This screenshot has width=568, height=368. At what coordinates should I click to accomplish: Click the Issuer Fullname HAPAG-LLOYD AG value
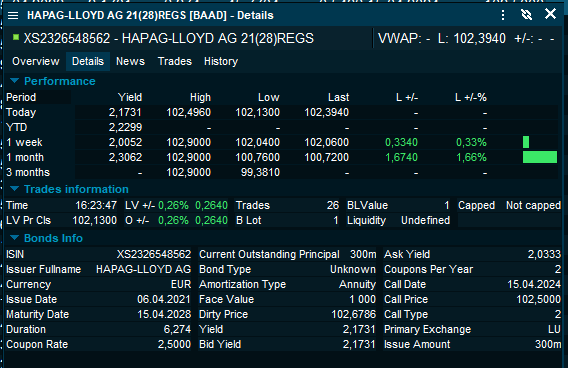point(143,269)
